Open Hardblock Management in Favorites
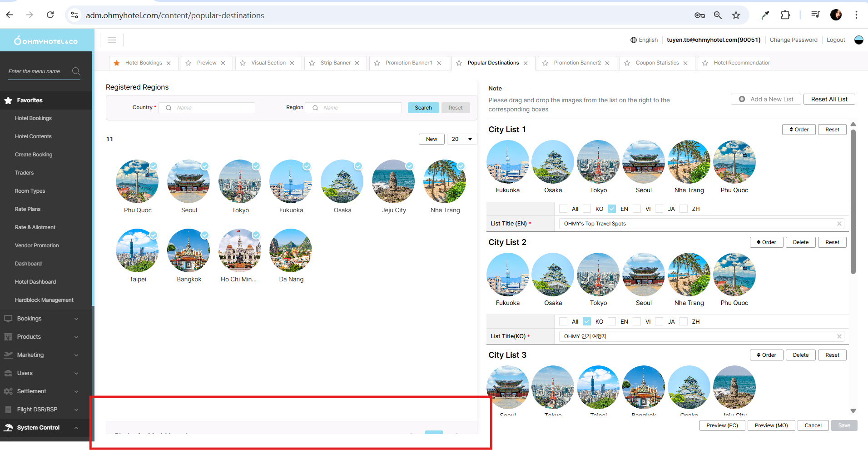The height and width of the screenshot is (450, 868). pyautogui.click(x=44, y=300)
